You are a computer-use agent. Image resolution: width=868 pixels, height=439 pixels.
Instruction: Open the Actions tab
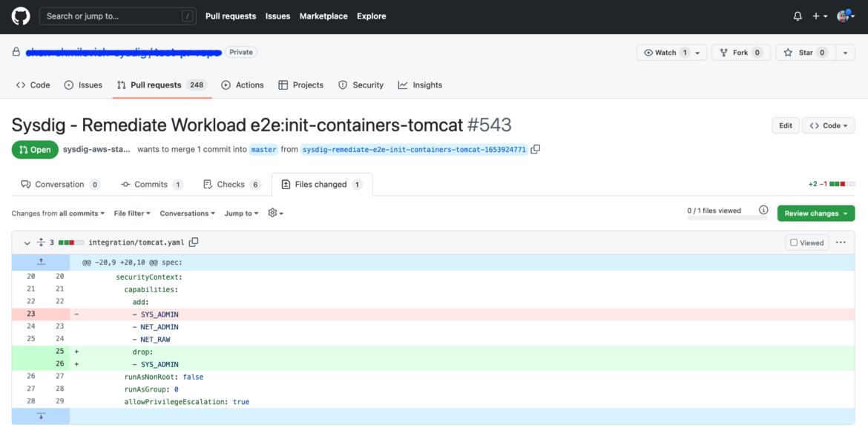243,85
